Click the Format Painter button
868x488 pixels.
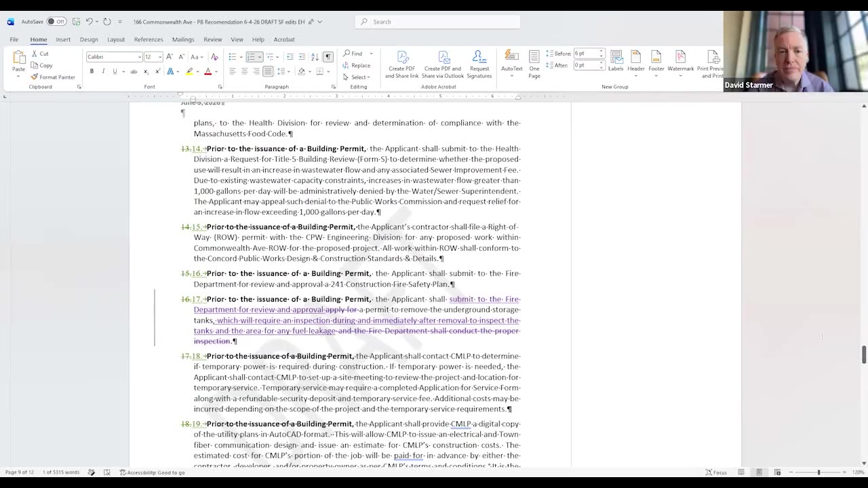[53, 77]
